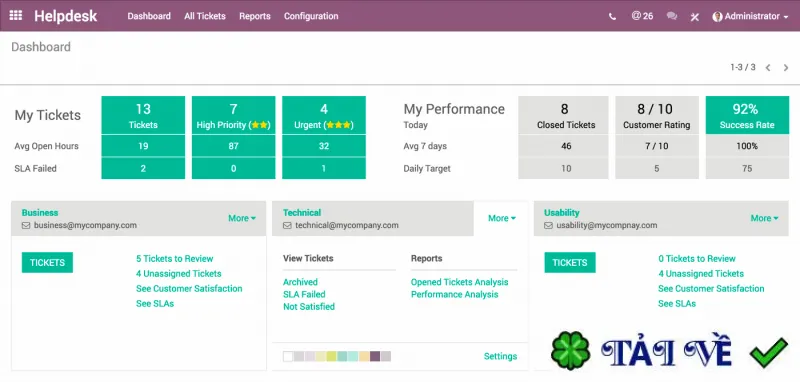
Task: Go to the previous page arrow
Action: pos(768,67)
